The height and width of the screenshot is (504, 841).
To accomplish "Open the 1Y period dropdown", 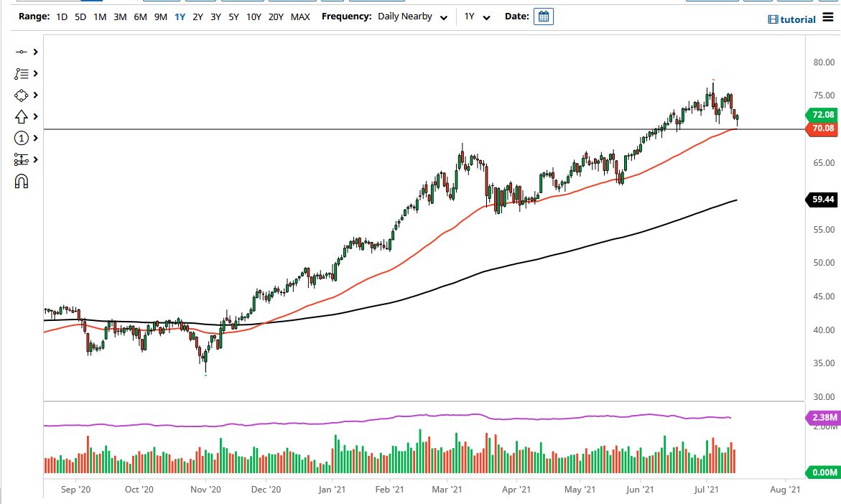I will 478,16.
